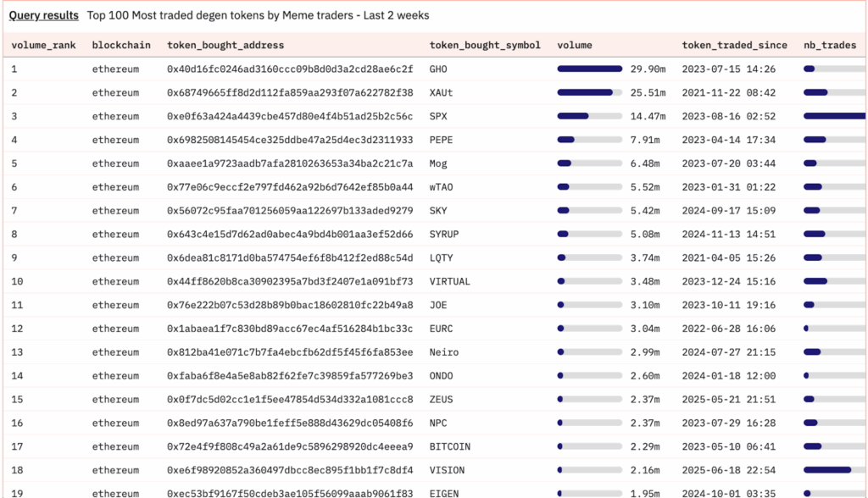
Task: Select the GHO token address cell
Action: 290,69
